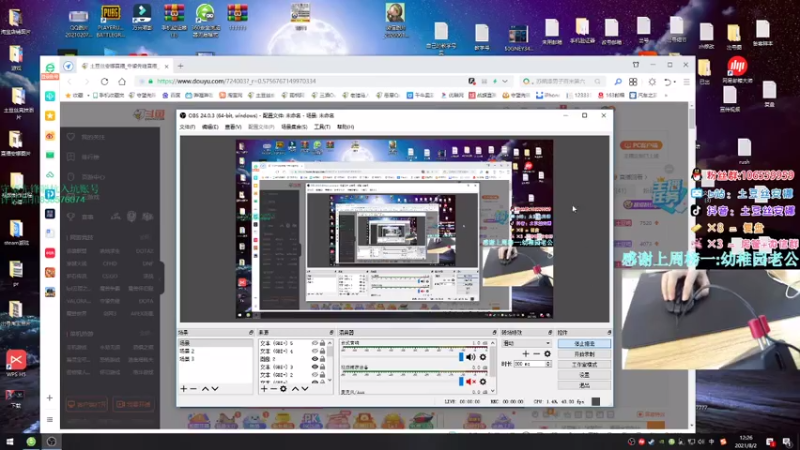Select 场景 2 in the scenes list
The width and height of the screenshot is (800, 450).
pos(215,351)
